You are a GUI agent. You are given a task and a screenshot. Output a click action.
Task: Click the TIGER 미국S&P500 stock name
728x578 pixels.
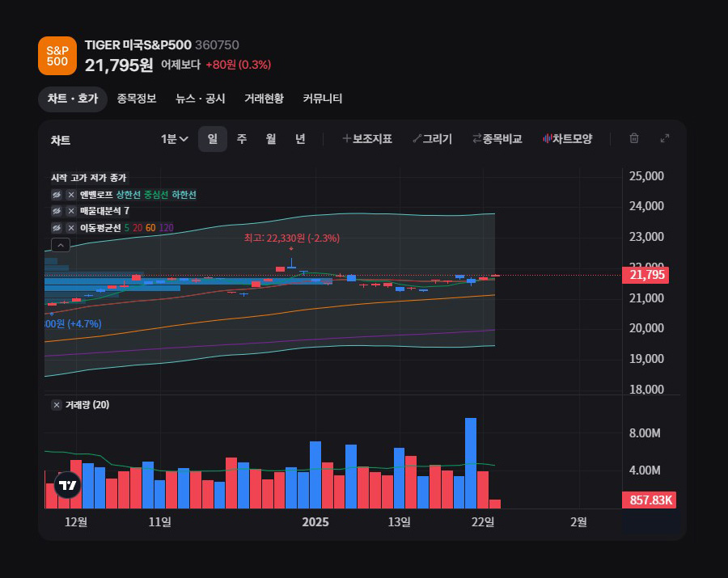[x=138, y=45]
